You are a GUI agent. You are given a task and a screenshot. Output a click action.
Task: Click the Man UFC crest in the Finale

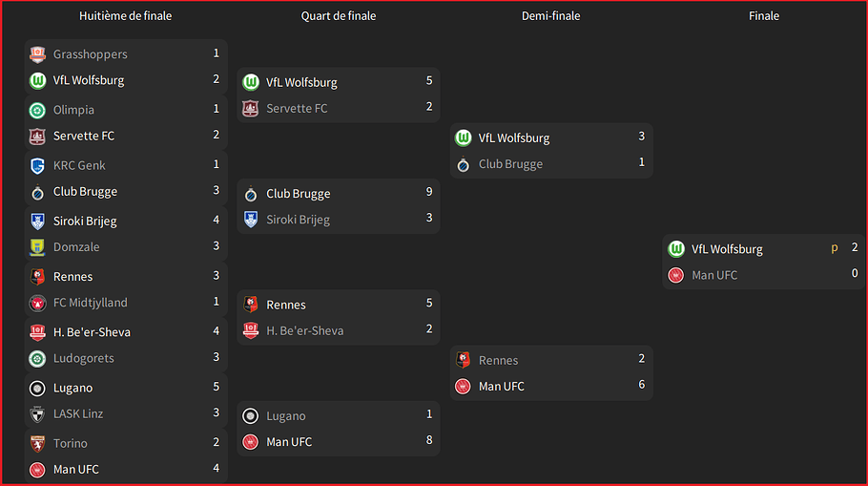pos(676,275)
